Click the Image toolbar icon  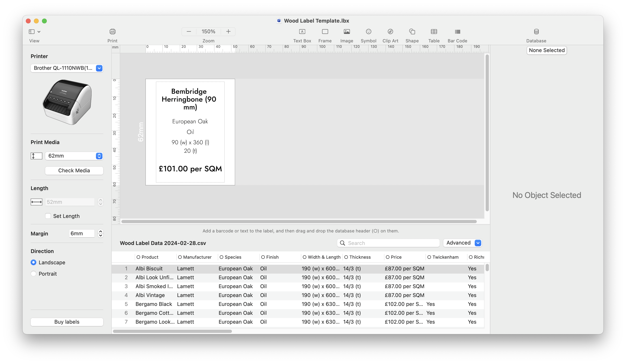pyautogui.click(x=346, y=31)
